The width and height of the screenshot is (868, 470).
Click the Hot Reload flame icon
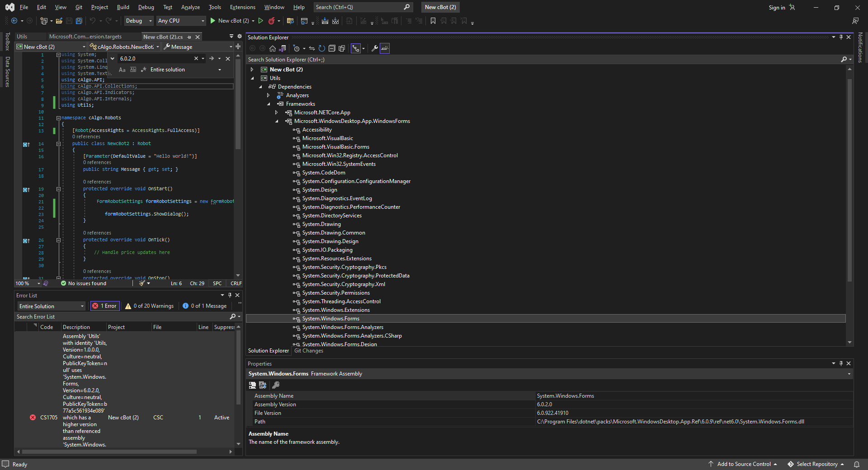click(271, 21)
